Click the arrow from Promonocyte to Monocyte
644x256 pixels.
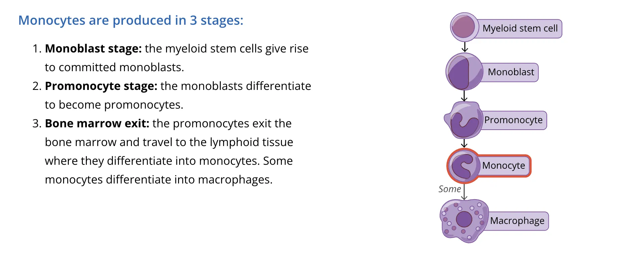coord(464,143)
